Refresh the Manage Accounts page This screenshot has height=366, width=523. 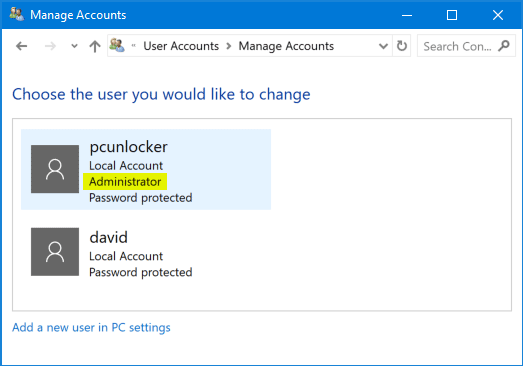tap(402, 46)
